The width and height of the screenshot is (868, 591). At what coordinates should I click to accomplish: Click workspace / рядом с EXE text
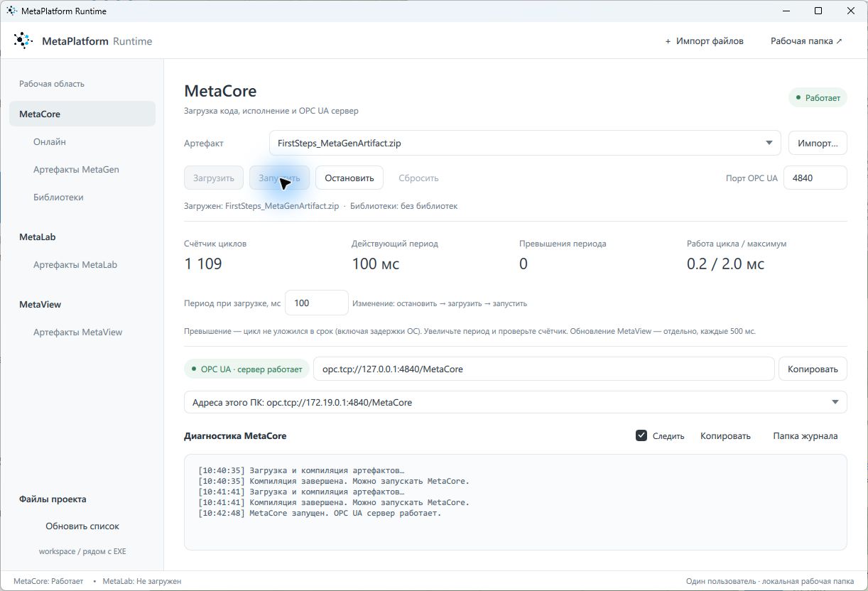(x=82, y=551)
